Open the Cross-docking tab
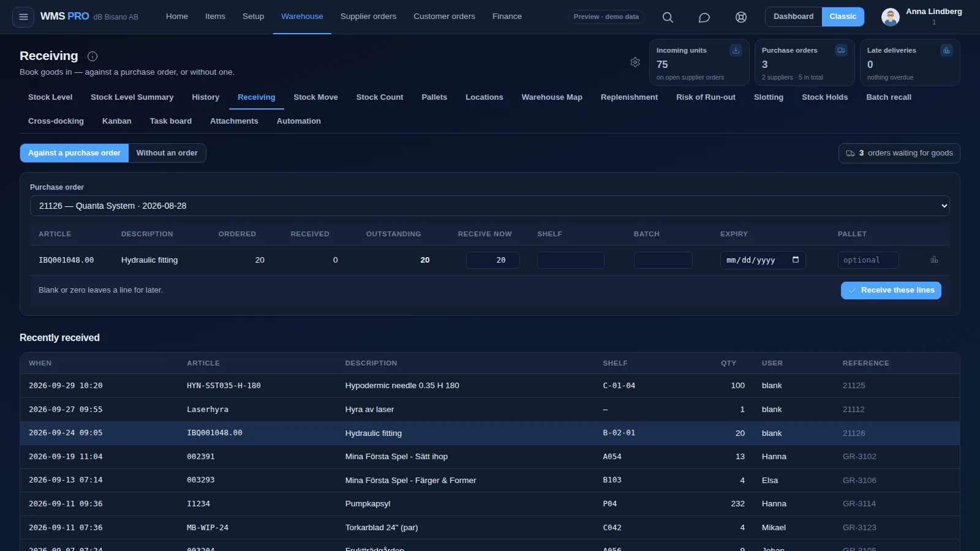Image resolution: width=980 pixels, height=551 pixels. [x=56, y=121]
